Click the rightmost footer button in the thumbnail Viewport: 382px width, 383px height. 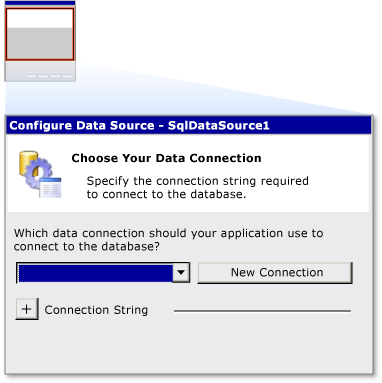pos(68,76)
